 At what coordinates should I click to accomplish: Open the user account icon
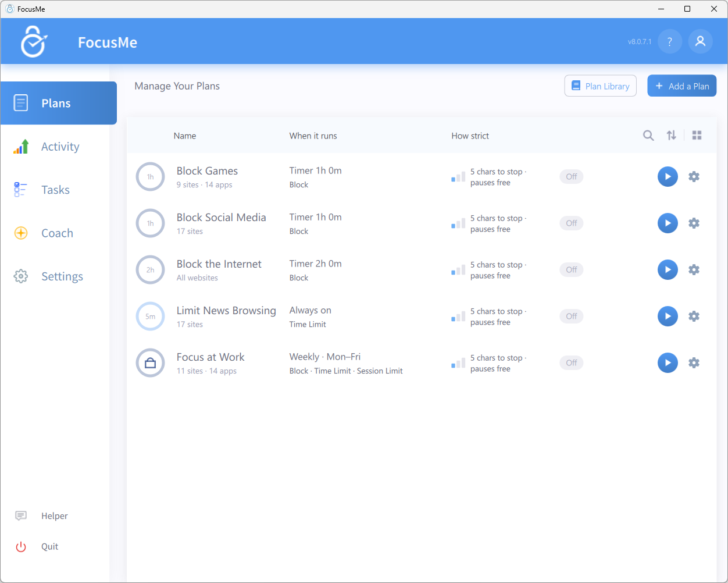(701, 41)
